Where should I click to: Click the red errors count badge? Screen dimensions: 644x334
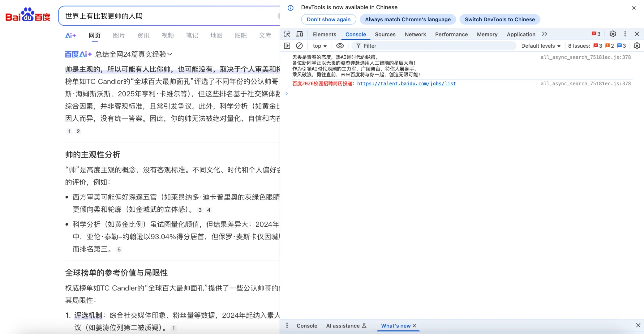(x=596, y=34)
